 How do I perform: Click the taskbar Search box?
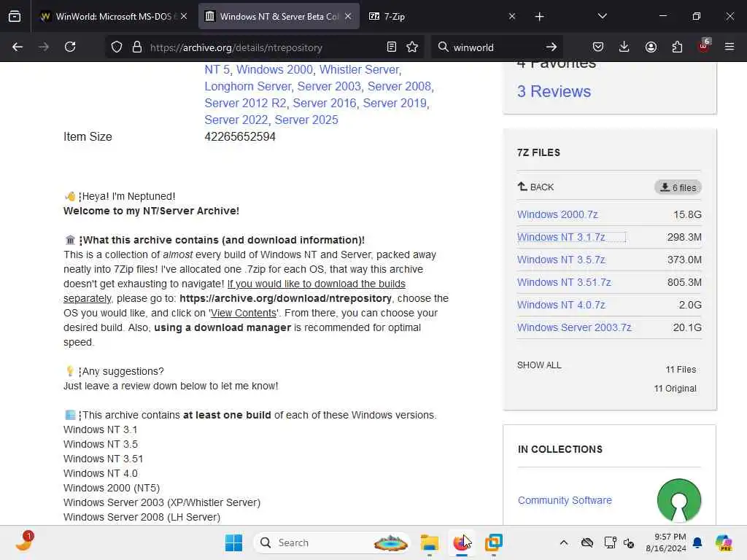tap(332, 542)
